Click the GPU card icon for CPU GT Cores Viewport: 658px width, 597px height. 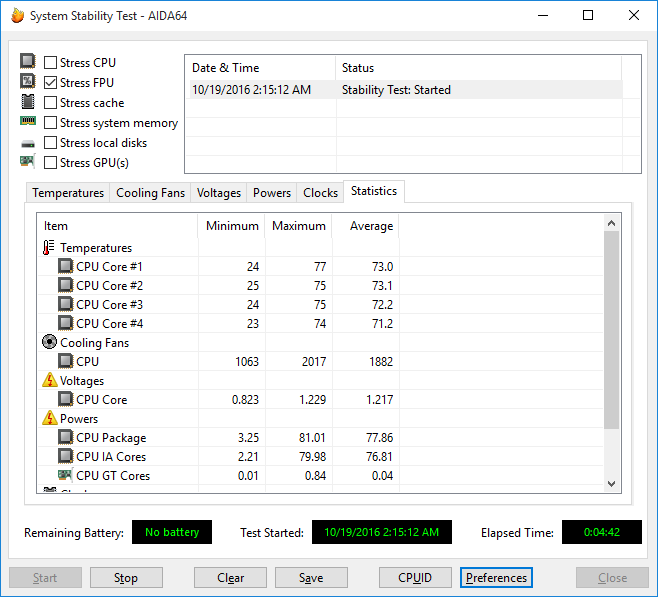[x=65, y=475]
